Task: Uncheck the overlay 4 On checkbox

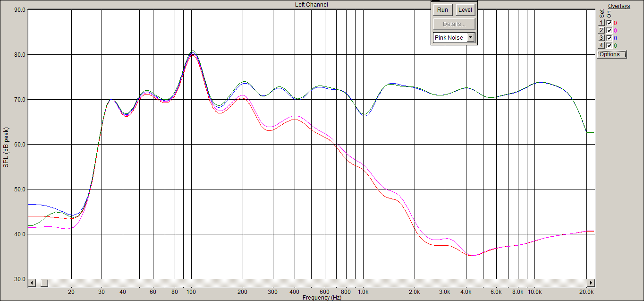Action: click(609, 45)
